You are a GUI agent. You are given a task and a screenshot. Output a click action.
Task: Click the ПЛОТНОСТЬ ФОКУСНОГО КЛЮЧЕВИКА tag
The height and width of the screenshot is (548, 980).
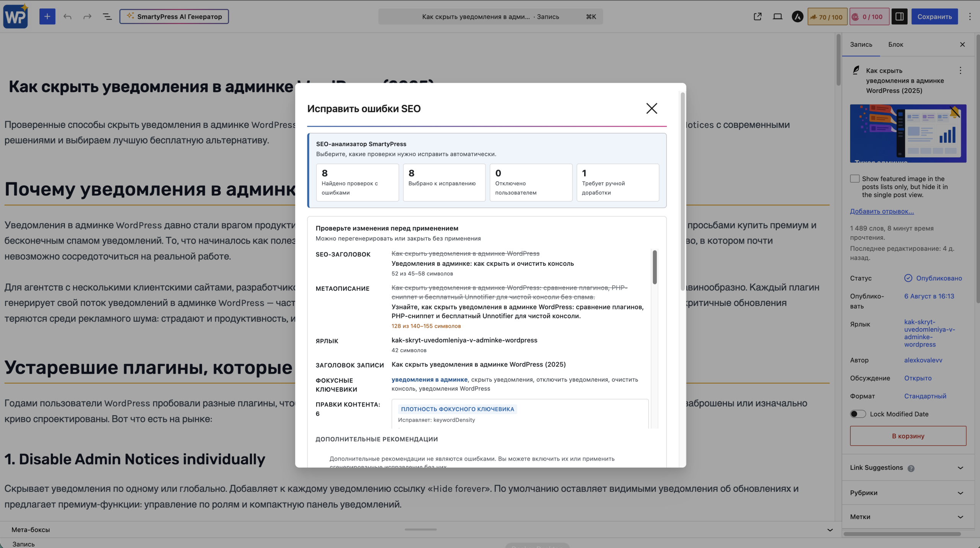click(x=457, y=409)
